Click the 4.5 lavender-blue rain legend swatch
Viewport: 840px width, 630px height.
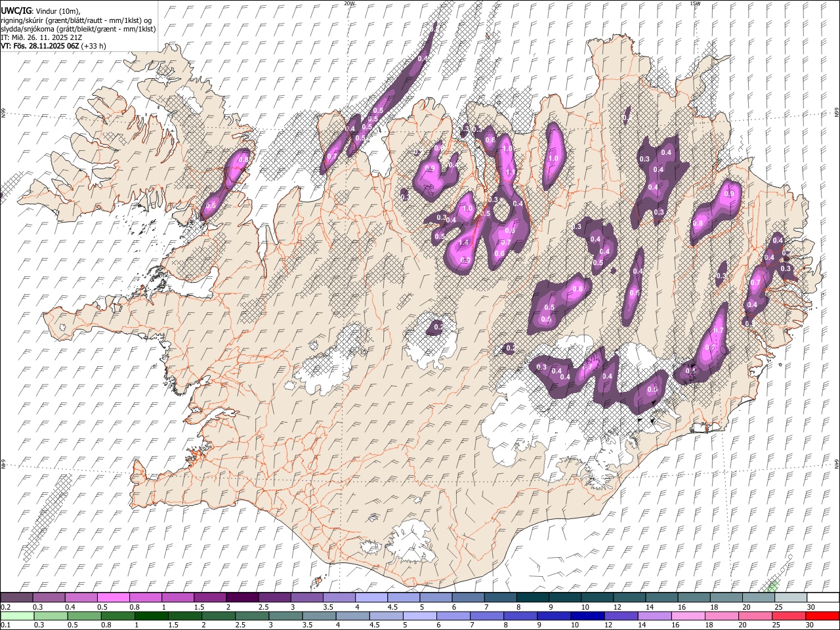[x=386, y=616]
